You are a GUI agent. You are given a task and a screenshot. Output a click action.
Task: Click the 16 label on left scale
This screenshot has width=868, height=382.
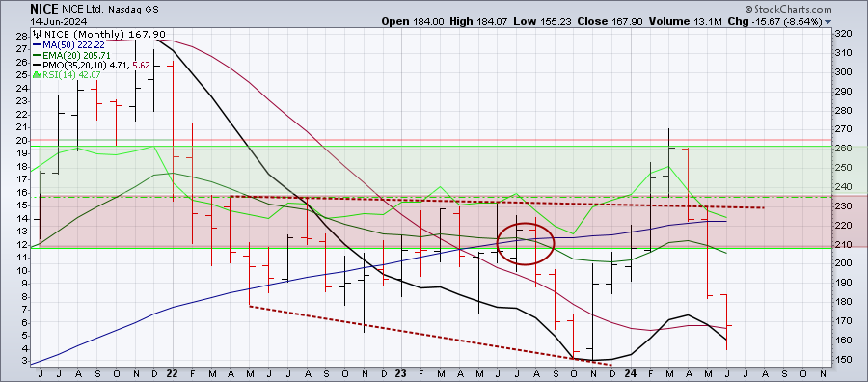(22, 192)
